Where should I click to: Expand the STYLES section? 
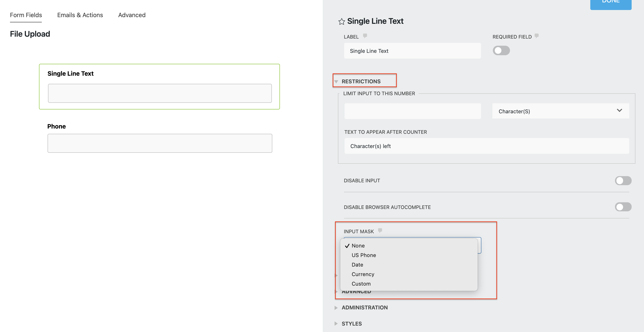351,323
